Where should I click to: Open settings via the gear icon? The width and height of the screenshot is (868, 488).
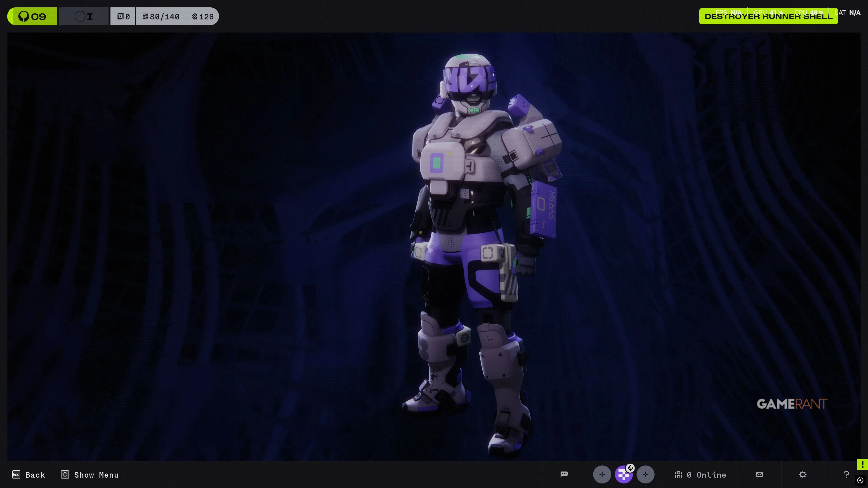803,474
